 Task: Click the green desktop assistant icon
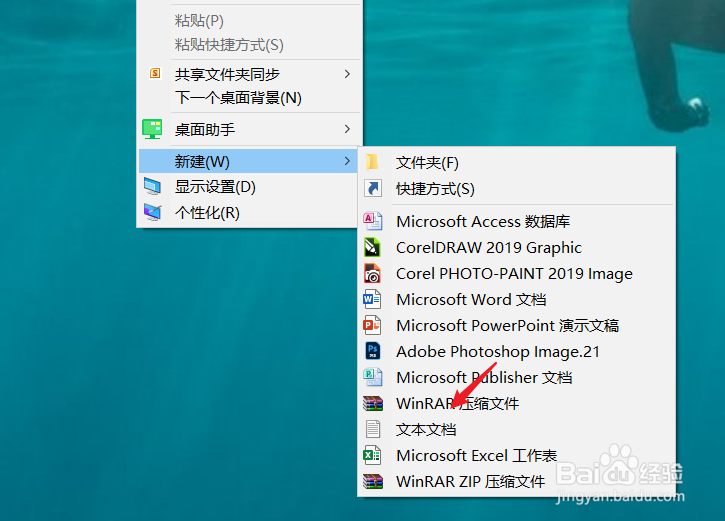(x=152, y=129)
